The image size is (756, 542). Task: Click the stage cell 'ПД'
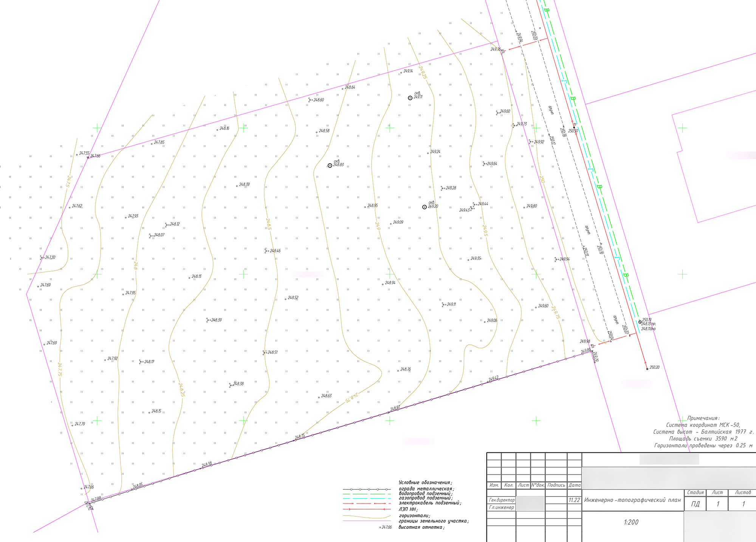coord(695,504)
